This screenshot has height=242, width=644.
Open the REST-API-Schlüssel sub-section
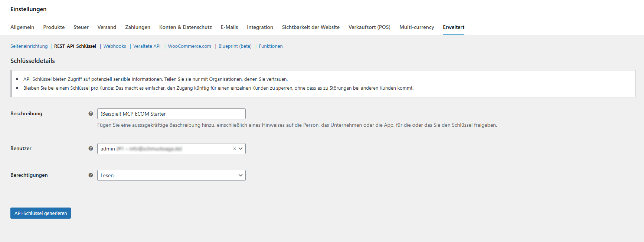[75, 46]
